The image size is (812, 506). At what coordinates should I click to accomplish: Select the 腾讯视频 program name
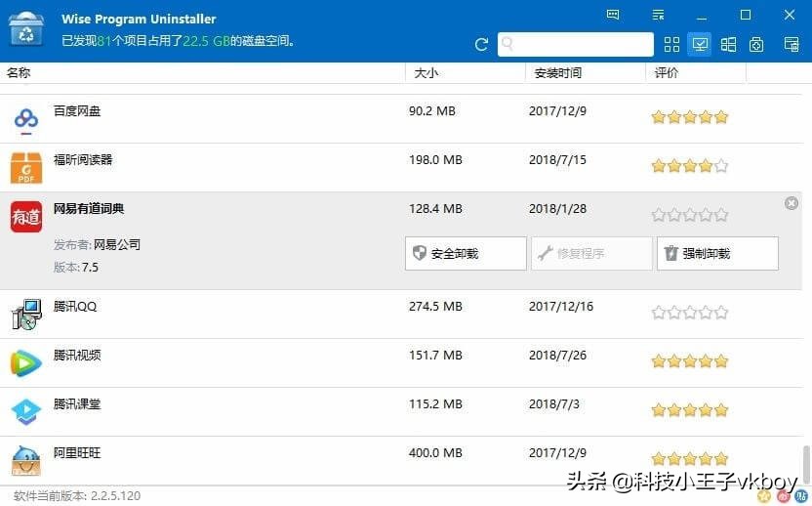click(x=77, y=356)
